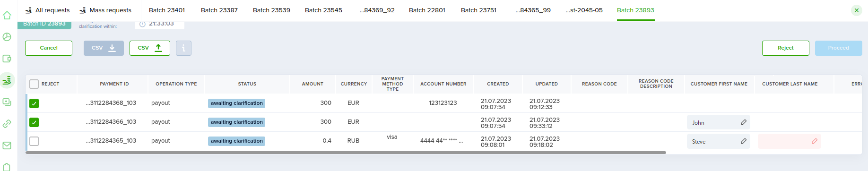Open the home icon in sidebar
This screenshot has width=868, height=171.
pyautogui.click(x=7, y=15)
